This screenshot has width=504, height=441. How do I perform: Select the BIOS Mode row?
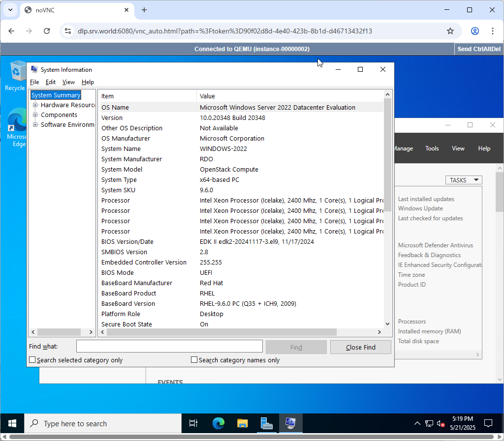pyautogui.click(x=242, y=273)
